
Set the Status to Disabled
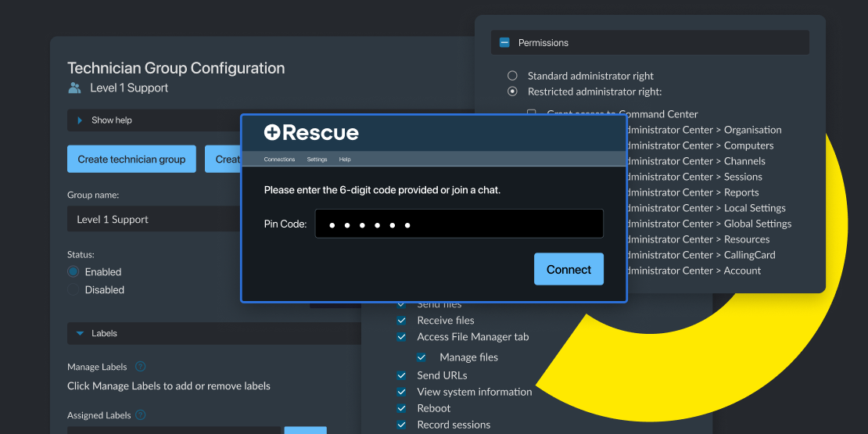coord(73,289)
